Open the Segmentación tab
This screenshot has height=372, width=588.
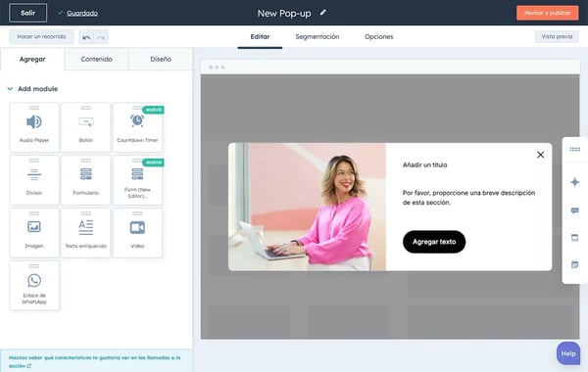pos(318,37)
